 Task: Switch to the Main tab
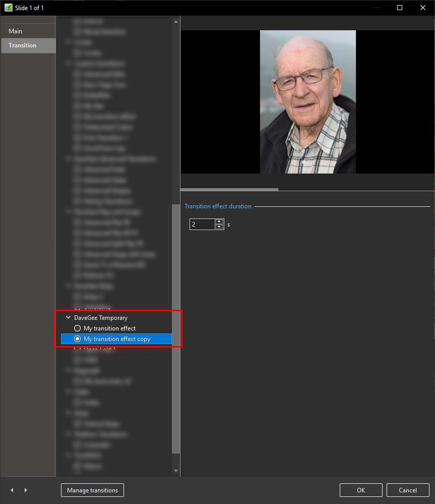click(x=16, y=31)
